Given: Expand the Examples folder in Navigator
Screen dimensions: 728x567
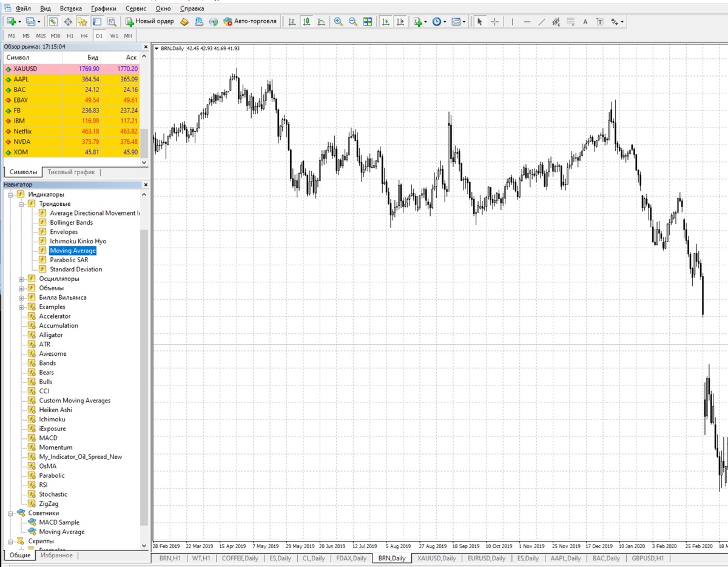Looking at the screenshot, I should coord(20,307).
